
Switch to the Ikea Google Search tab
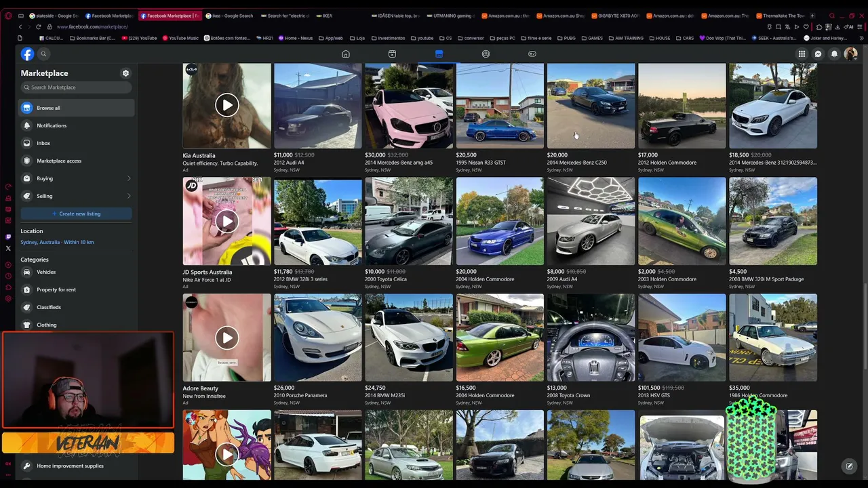point(229,16)
